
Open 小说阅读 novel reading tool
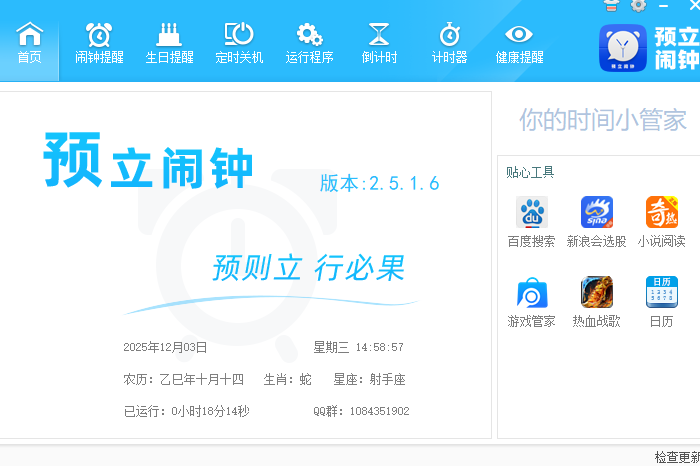661,222
